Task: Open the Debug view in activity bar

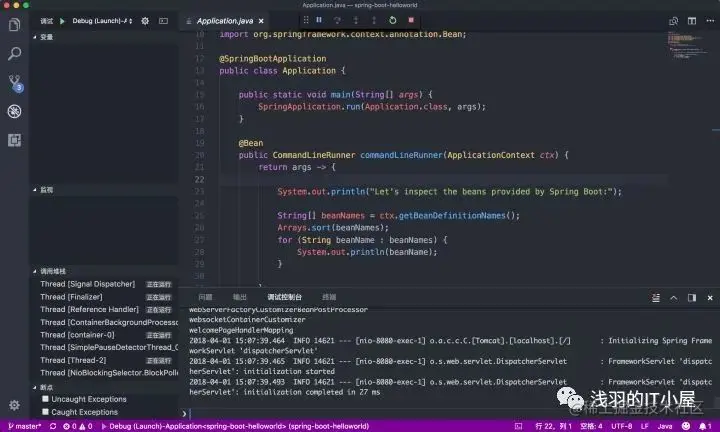Action: pyautogui.click(x=14, y=111)
